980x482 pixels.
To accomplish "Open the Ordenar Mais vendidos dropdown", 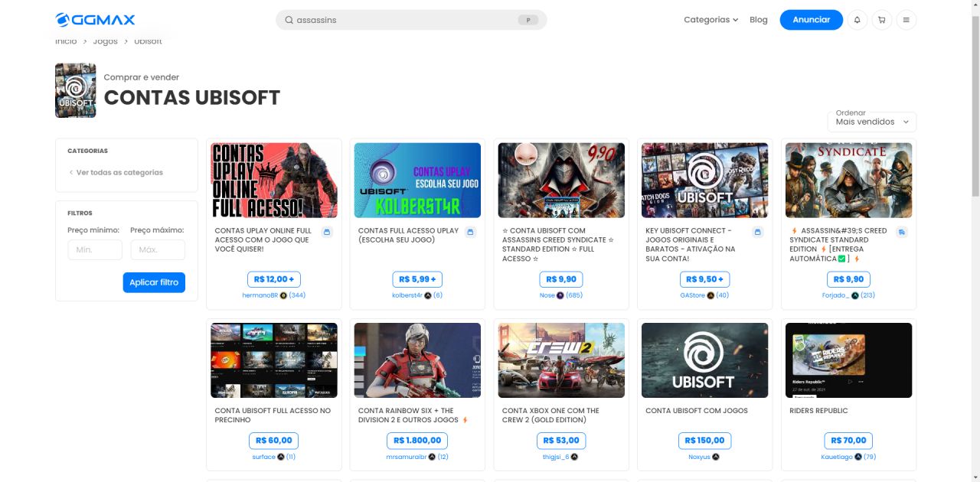I will pos(871,122).
